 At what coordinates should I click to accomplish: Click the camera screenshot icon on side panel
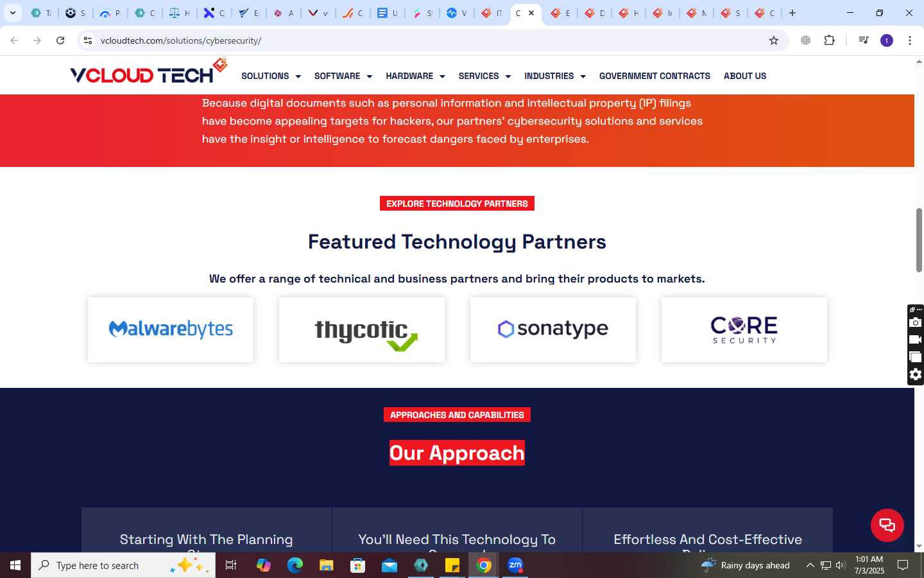(x=916, y=322)
